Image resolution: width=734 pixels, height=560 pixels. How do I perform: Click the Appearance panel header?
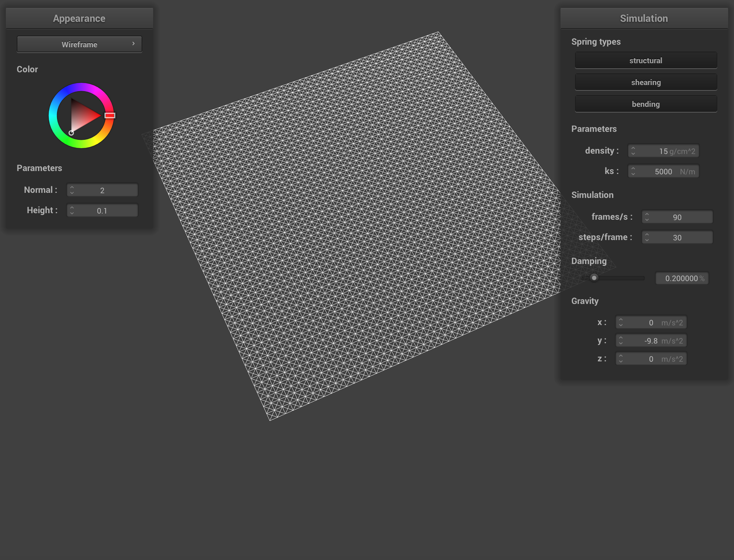click(x=79, y=18)
